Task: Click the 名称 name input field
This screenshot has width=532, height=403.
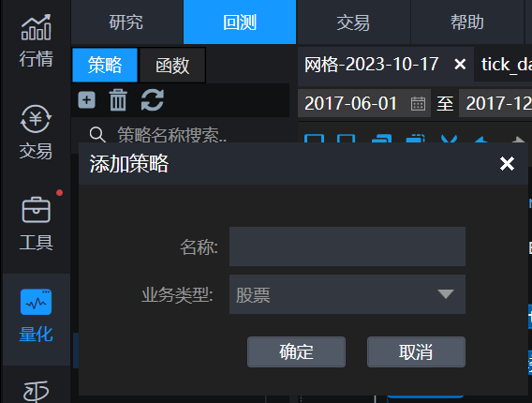Action: point(347,246)
